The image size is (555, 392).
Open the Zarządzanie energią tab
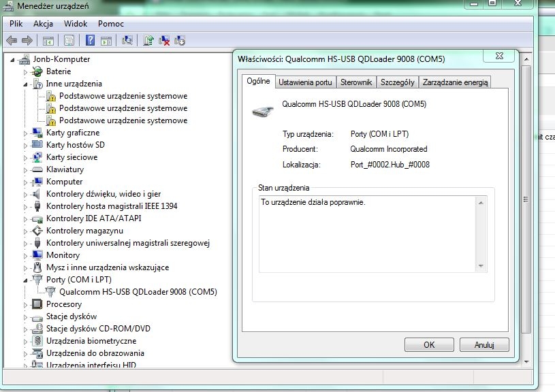click(455, 82)
